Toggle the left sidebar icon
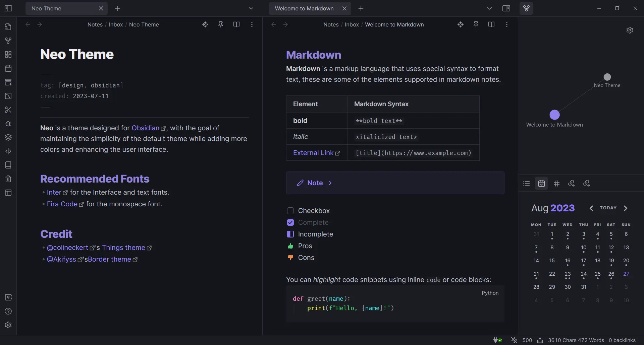 (x=8, y=8)
